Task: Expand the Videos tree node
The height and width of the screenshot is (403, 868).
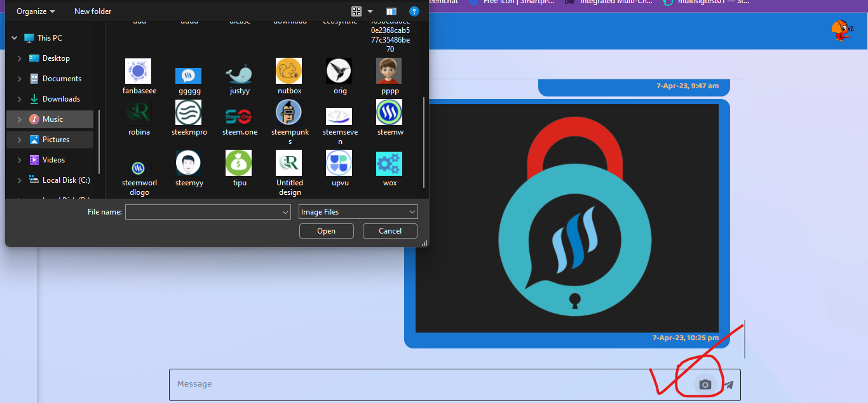Action: point(20,160)
